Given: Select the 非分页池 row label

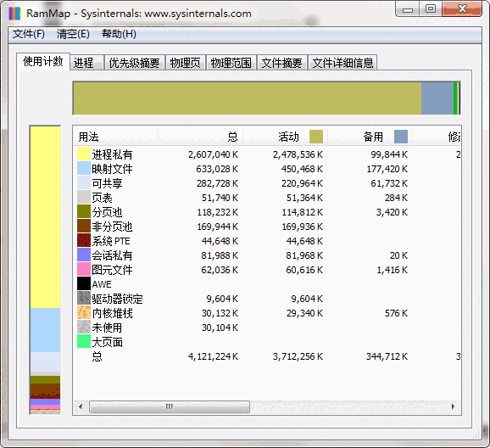Looking at the screenshot, I should [x=112, y=227].
